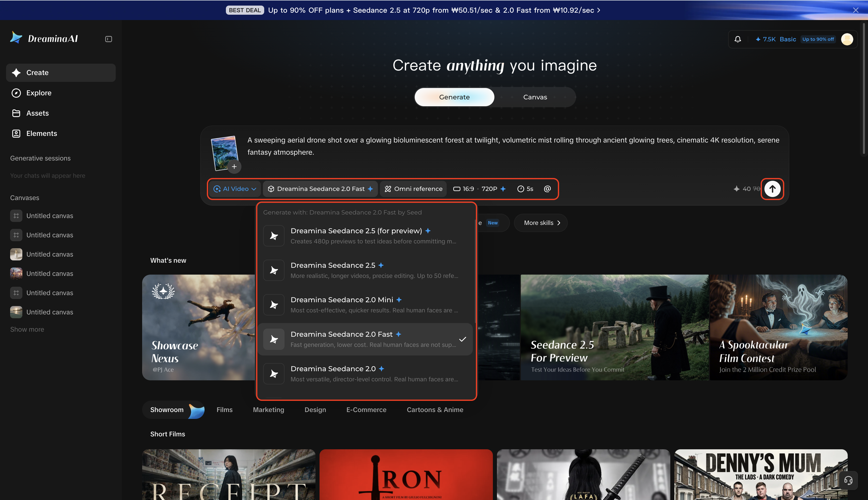Select Dreamina Seedance 2.0 Mini model
The image size is (868, 500).
(365, 305)
